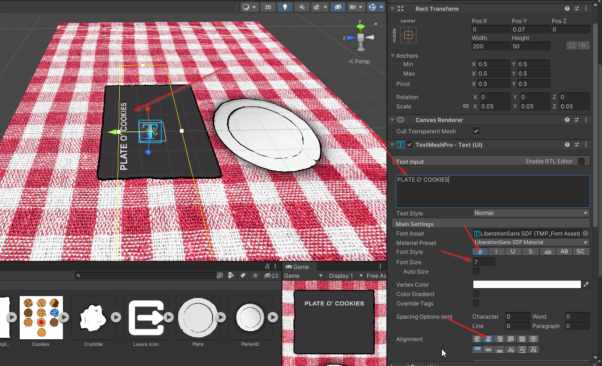Image resolution: width=602 pixels, height=366 pixels.
Task: Enable Color Gradient checkbox
Action: click(x=476, y=294)
